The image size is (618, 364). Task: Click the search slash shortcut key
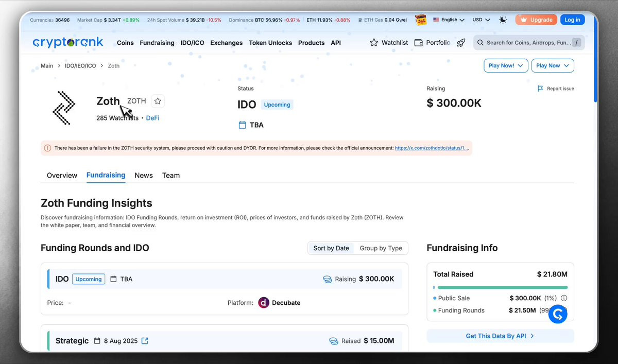[576, 43]
